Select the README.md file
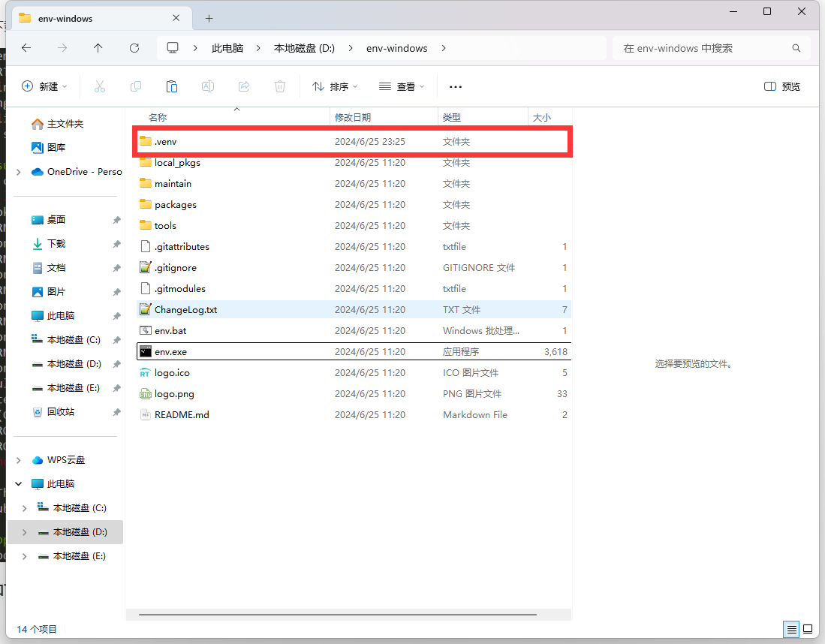This screenshot has height=644, width=825. 354,415
